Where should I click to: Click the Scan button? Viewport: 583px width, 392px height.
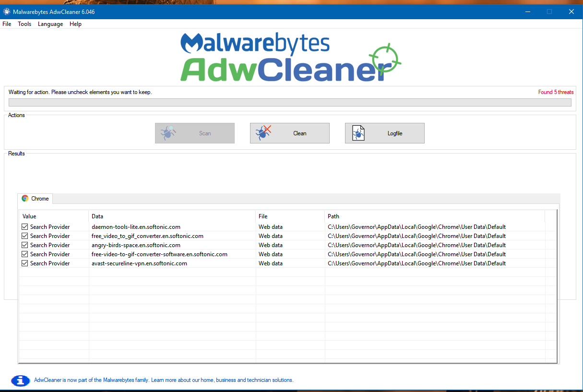coord(195,133)
